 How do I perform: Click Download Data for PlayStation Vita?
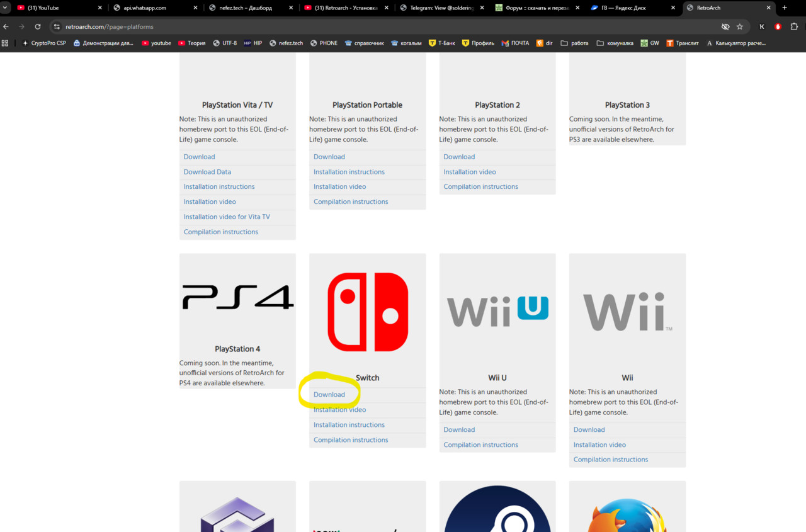(x=207, y=172)
